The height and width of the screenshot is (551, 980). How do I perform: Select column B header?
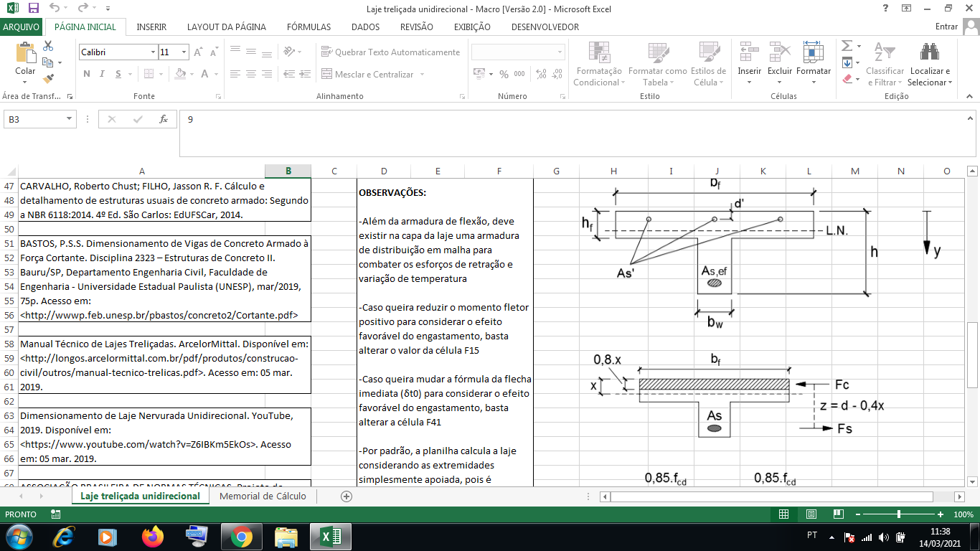288,171
